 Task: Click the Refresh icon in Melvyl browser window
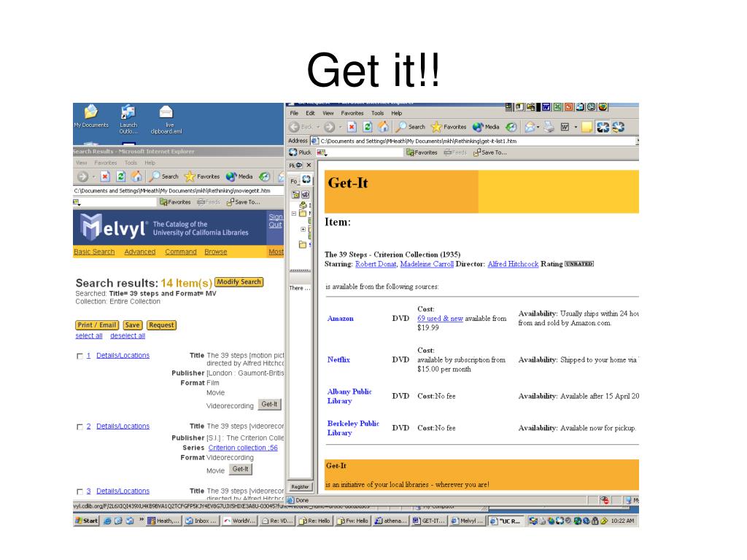[121, 176]
